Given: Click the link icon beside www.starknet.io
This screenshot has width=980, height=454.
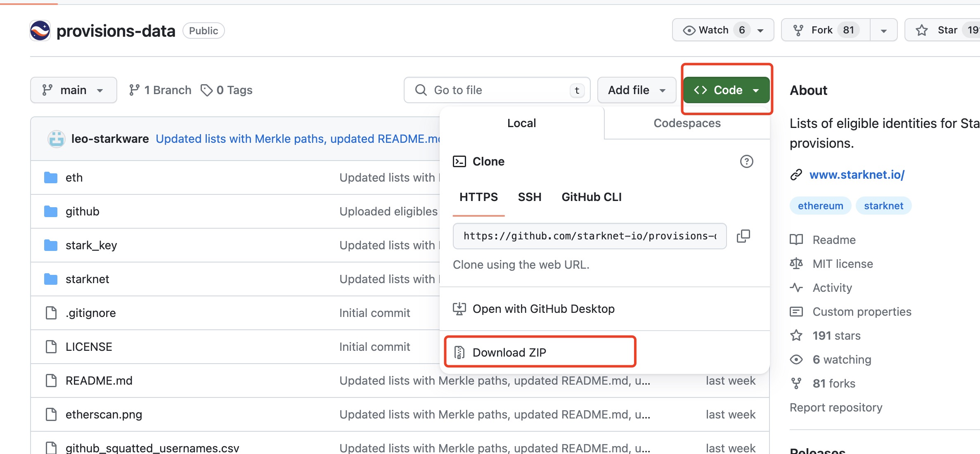Looking at the screenshot, I should tap(796, 175).
